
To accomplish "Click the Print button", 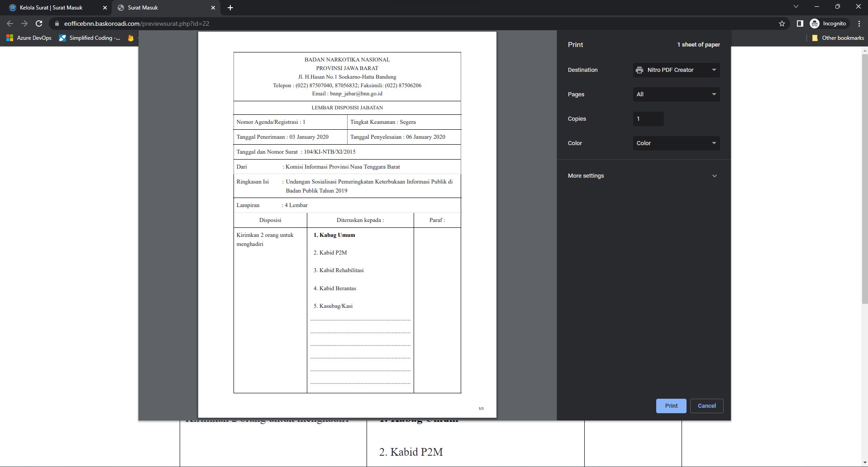I will (671, 406).
